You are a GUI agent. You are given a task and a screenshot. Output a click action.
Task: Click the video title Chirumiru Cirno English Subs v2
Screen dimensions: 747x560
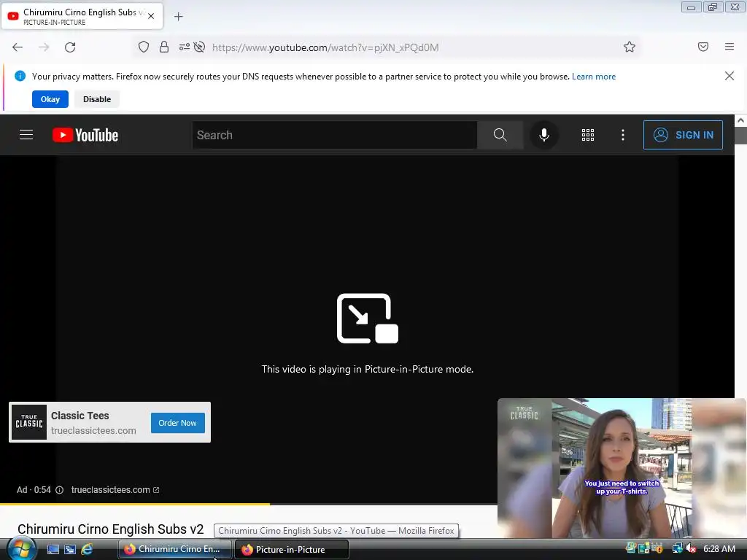(x=111, y=529)
